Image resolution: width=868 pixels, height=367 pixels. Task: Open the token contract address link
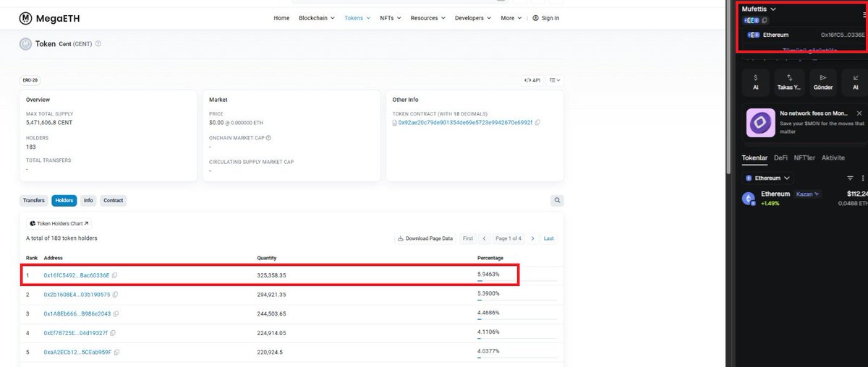pos(464,123)
